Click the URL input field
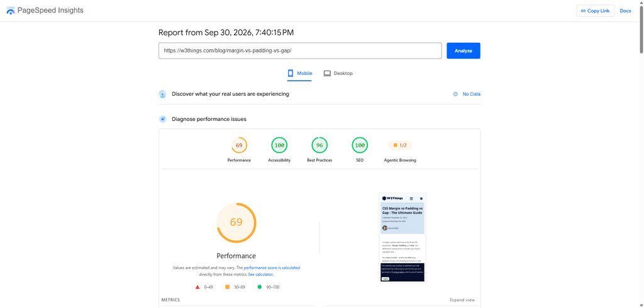The image size is (644, 308). tap(300, 50)
